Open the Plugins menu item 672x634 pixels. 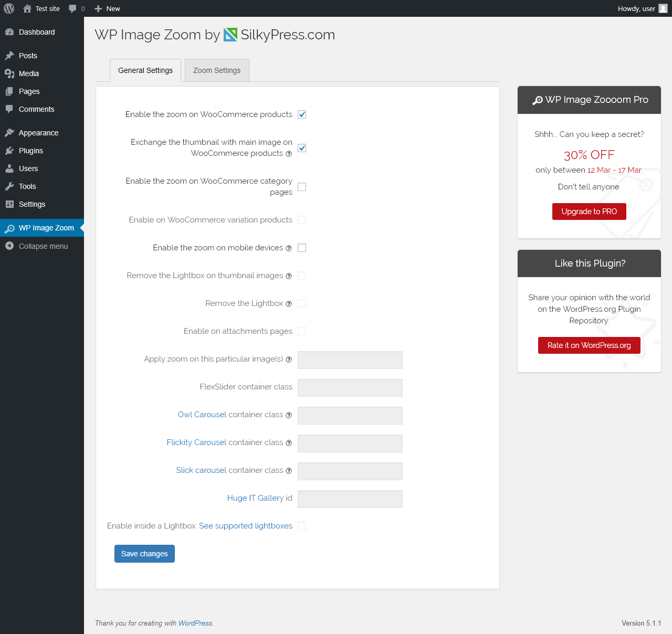pyautogui.click(x=42, y=151)
